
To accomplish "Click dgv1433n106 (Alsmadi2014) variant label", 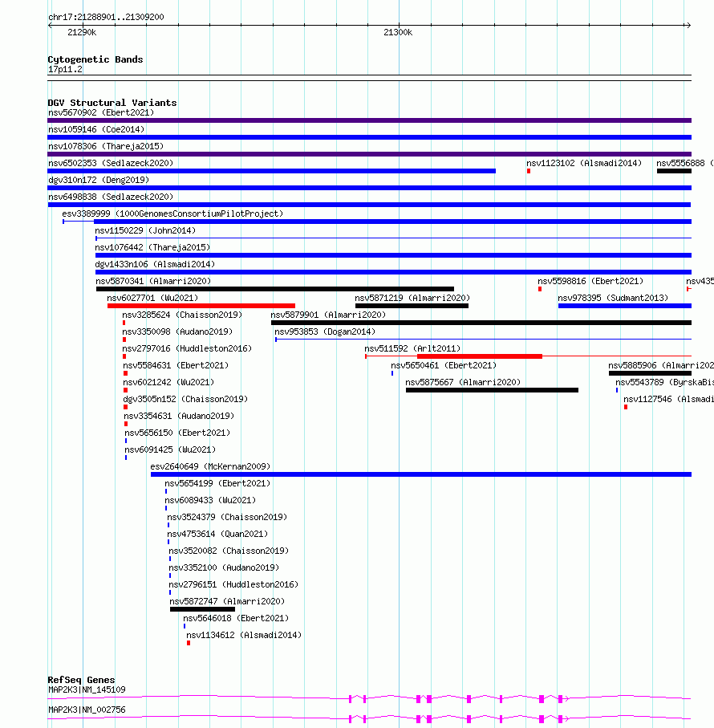I will coord(155,264).
